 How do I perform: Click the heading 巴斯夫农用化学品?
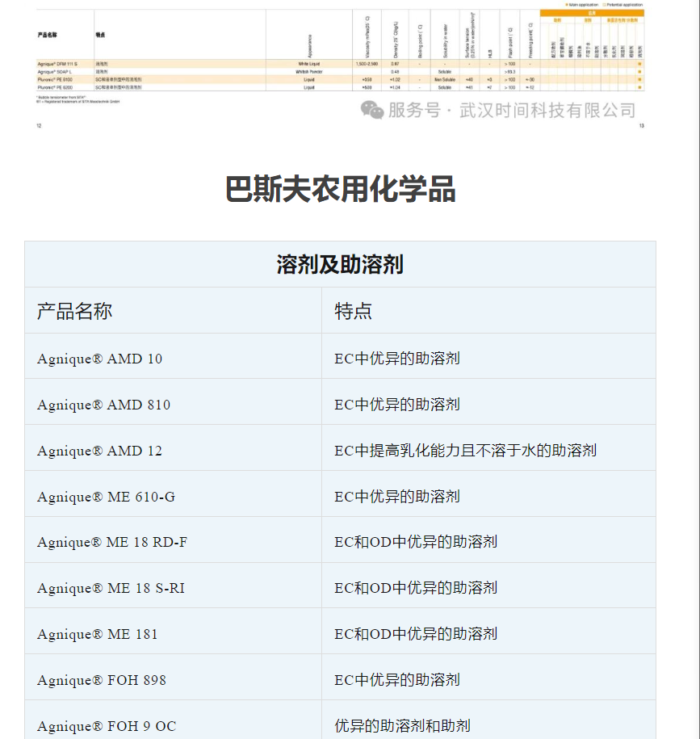coord(340,189)
